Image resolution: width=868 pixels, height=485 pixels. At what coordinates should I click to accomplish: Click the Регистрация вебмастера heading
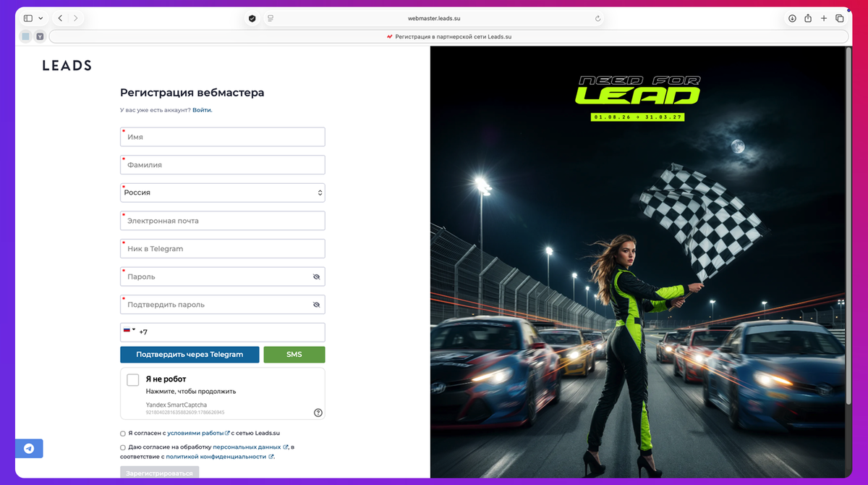(192, 93)
